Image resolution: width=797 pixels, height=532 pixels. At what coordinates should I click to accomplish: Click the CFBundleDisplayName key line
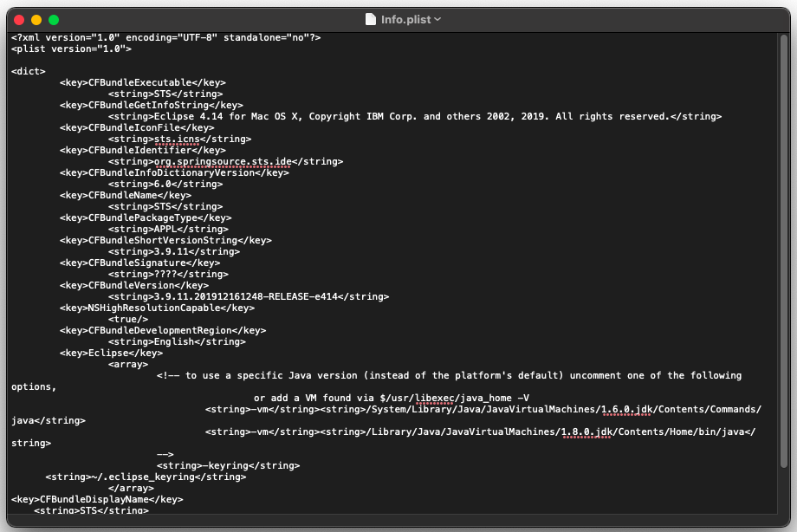(x=97, y=499)
